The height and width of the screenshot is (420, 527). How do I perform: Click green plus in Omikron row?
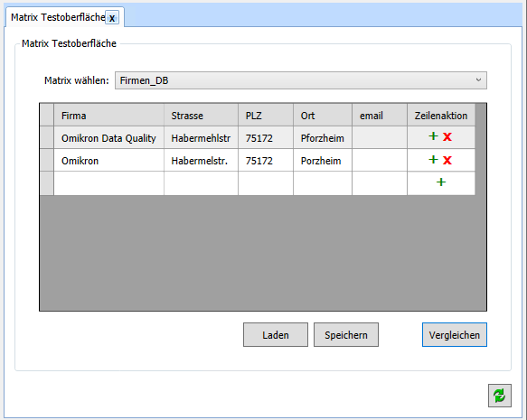(x=433, y=160)
